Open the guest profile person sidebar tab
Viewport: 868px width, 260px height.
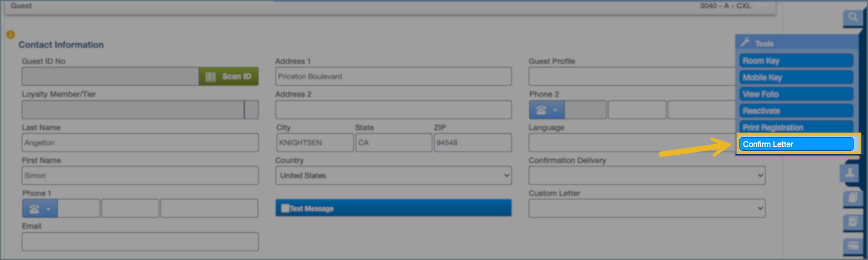(x=849, y=173)
